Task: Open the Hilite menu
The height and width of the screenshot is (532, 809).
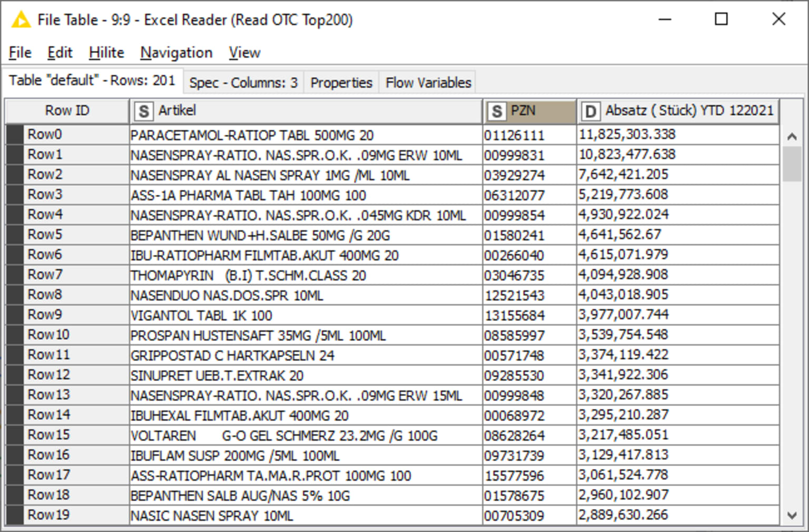Action: (106, 53)
